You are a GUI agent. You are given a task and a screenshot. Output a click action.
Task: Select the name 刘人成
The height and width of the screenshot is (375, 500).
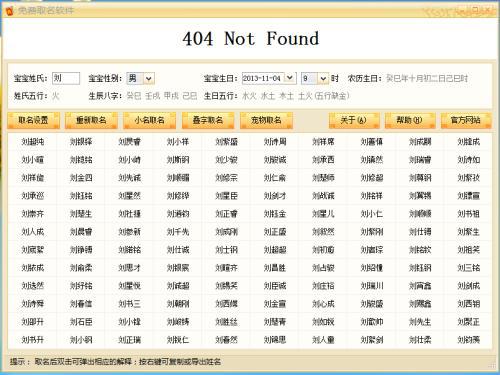click(x=33, y=232)
